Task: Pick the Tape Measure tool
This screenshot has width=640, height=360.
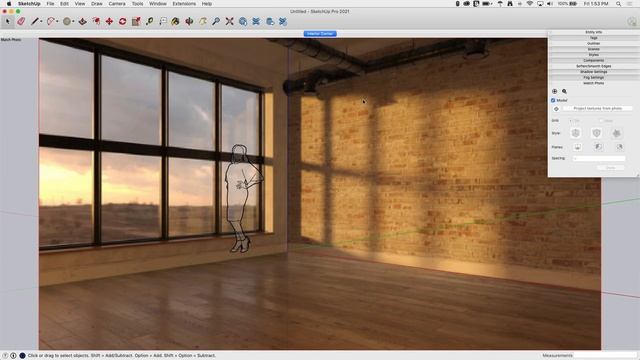Action: [149, 21]
